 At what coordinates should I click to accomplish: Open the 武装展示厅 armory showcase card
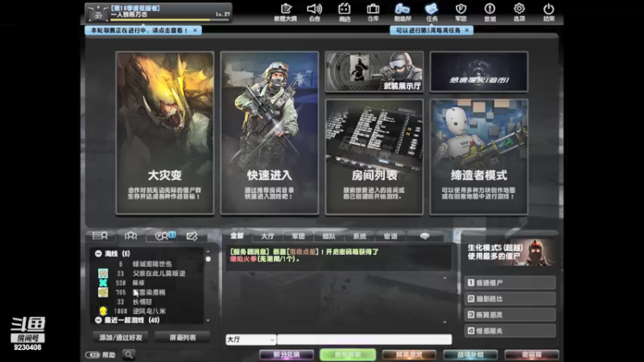tap(374, 72)
